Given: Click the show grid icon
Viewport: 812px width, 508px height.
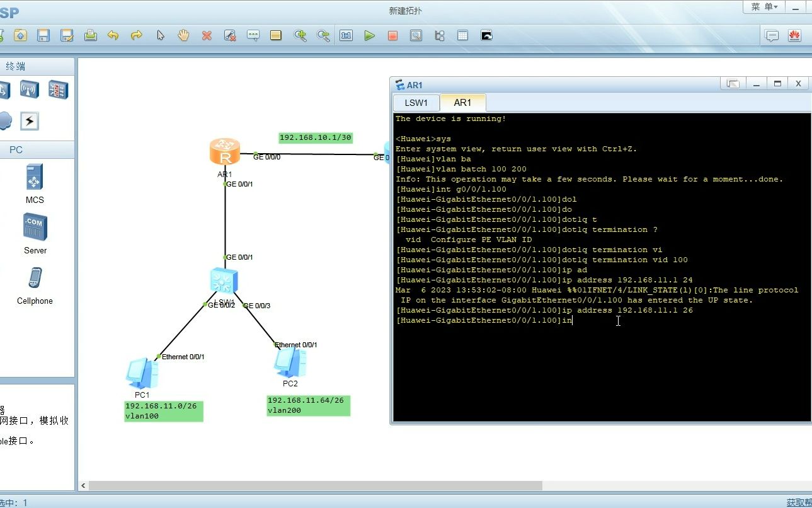Looking at the screenshot, I should pyautogui.click(x=463, y=35).
